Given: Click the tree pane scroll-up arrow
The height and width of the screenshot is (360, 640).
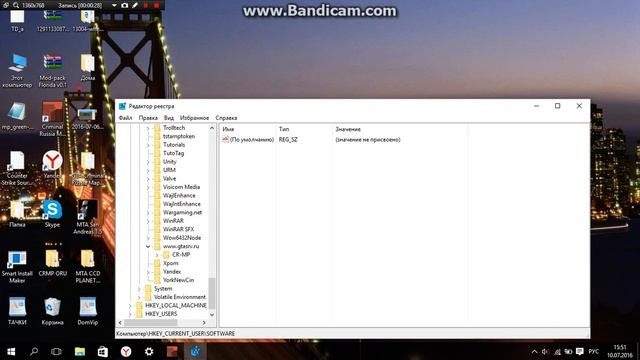Looking at the screenshot, I should pos(212,128).
